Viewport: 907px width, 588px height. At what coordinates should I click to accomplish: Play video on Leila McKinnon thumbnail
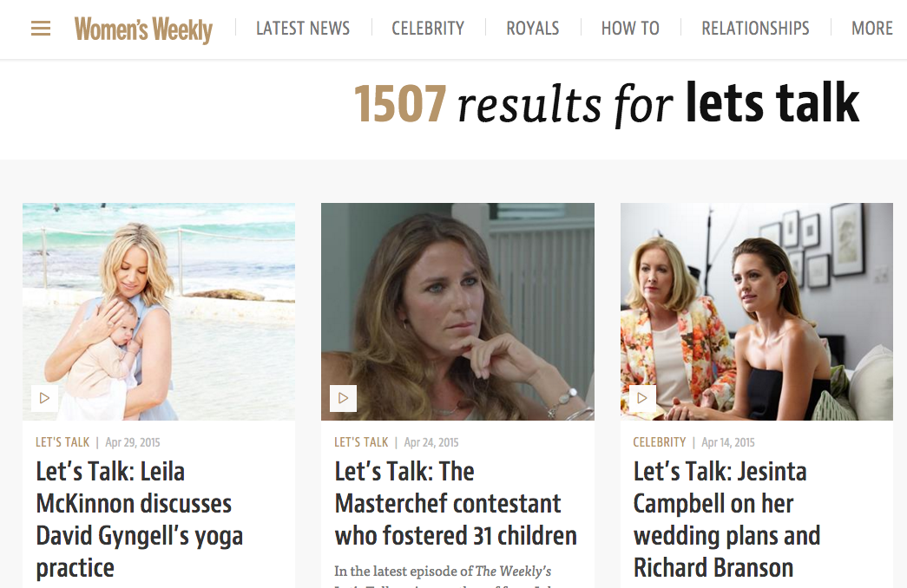tap(44, 398)
